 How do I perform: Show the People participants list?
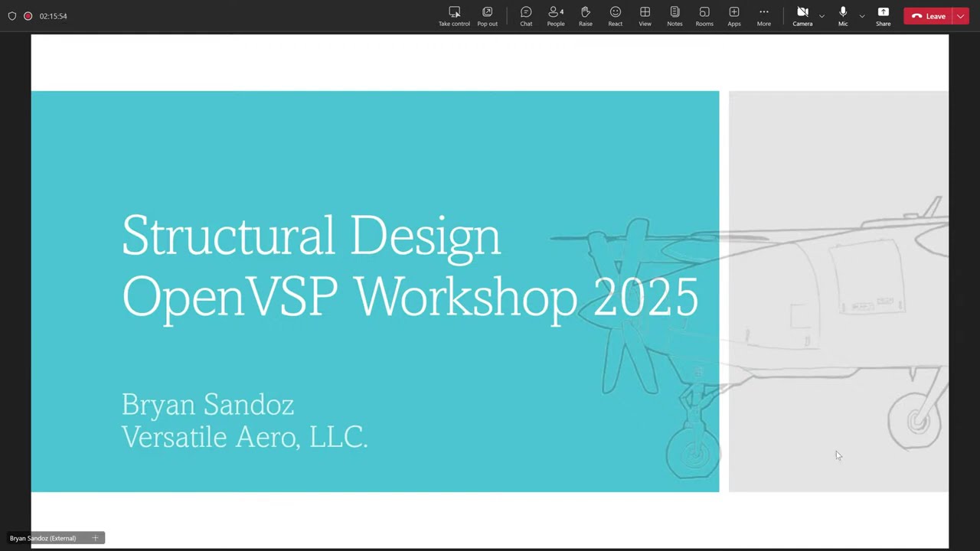coord(556,16)
